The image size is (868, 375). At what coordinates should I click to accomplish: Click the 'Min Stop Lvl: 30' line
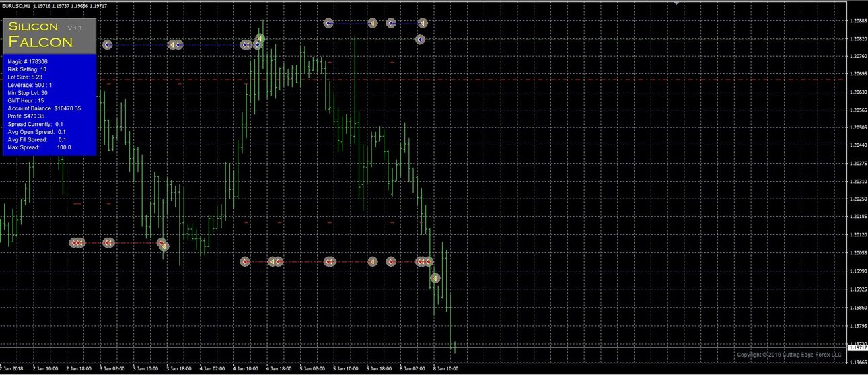pos(28,93)
